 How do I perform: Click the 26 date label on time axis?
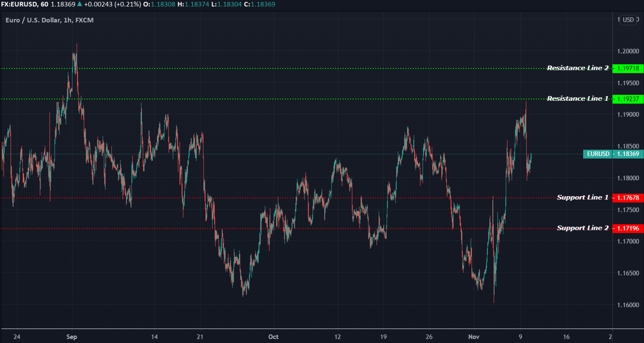(429, 337)
